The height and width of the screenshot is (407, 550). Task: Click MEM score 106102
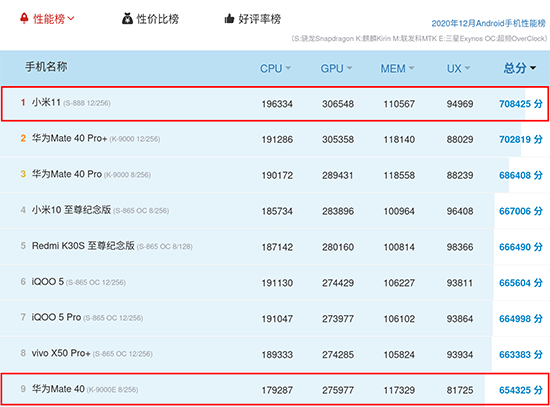tap(399, 319)
